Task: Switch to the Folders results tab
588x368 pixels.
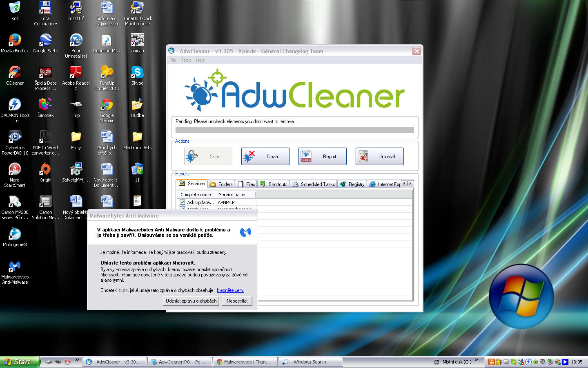Action: (x=221, y=184)
